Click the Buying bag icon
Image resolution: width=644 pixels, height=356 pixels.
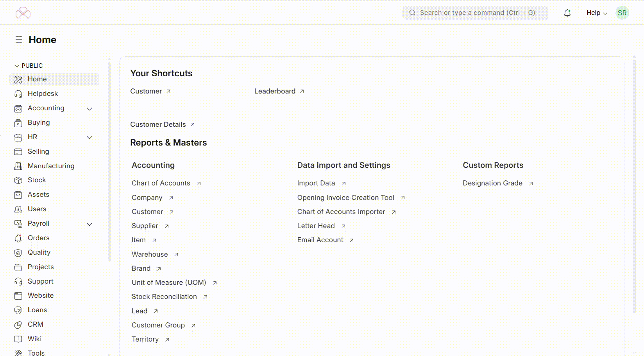18,123
